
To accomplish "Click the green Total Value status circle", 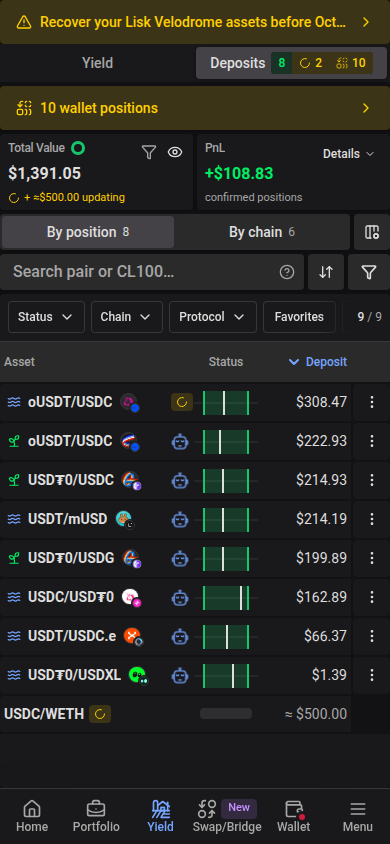I will pos(78,147).
